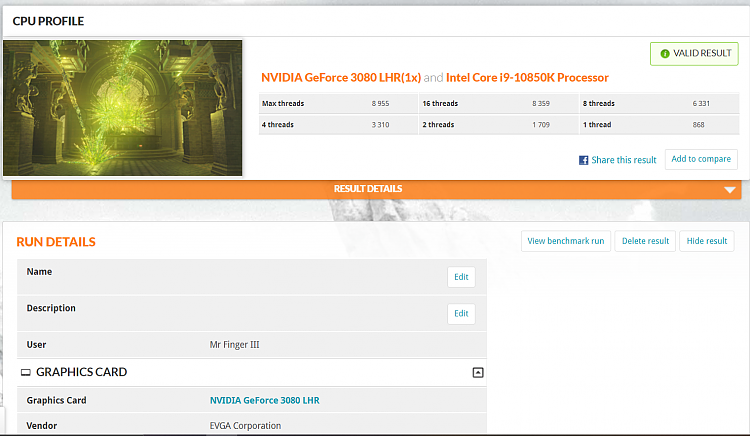Click the valid result info icon
The image size is (750, 436).
665,54
